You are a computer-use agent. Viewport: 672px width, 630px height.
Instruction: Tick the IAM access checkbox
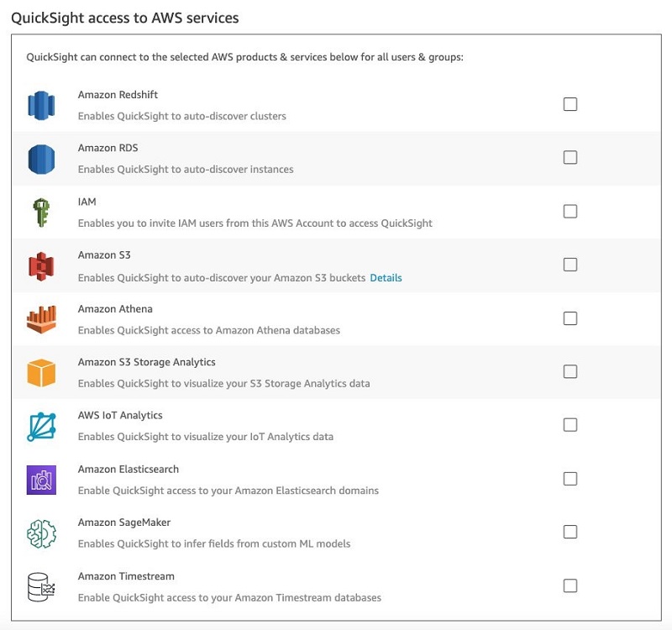click(570, 211)
